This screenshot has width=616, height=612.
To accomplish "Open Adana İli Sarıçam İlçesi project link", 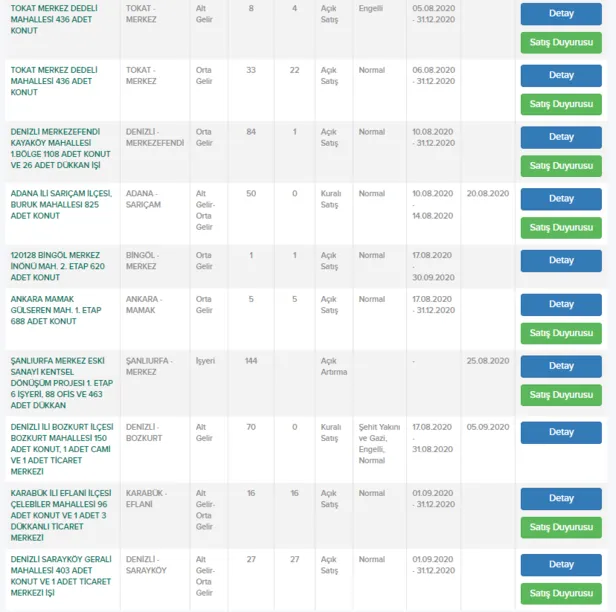I will [x=60, y=205].
